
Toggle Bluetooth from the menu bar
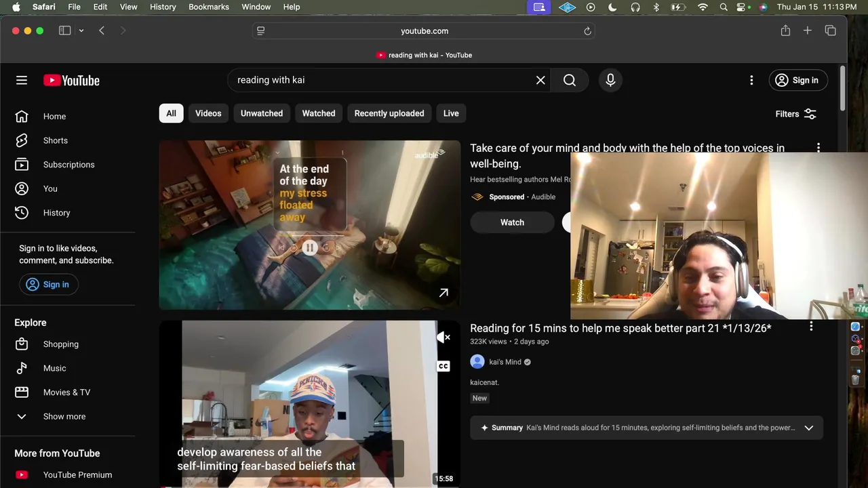656,7
